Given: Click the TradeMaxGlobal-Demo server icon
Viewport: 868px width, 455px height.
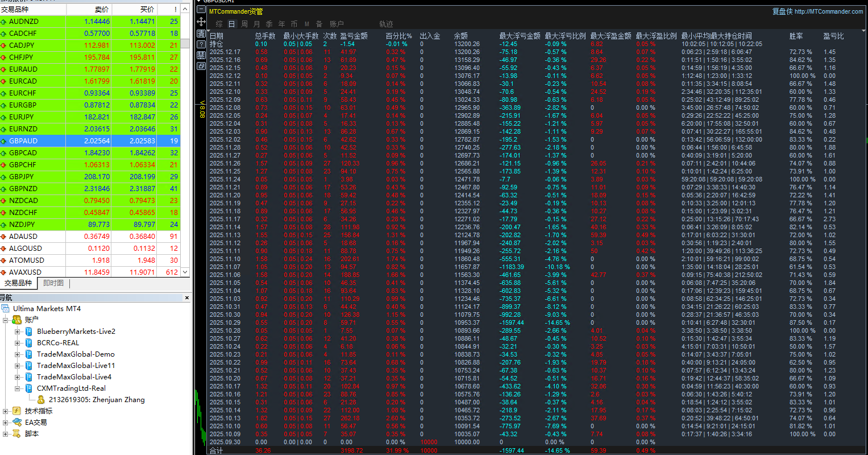Looking at the screenshot, I should click(x=29, y=354).
